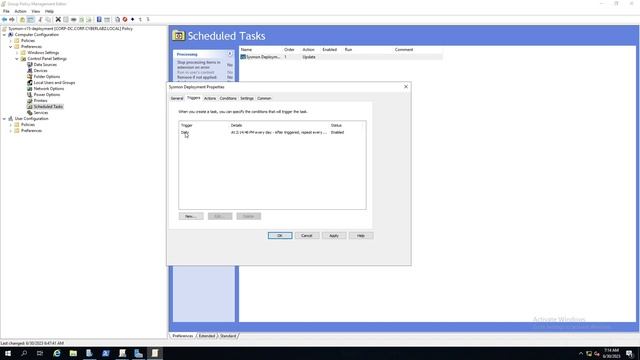Click Cancel in the properties dialog
This screenshot has width=640, height=360.
[307, 236]
